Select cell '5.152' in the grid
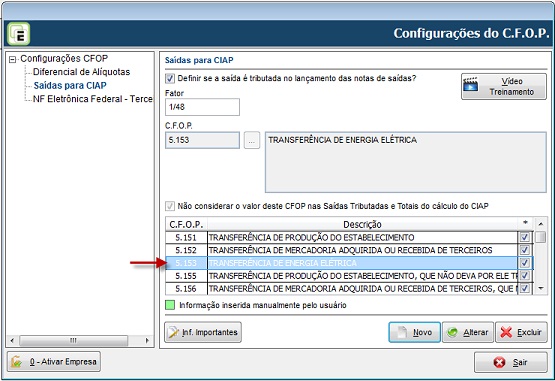This screenshot has width=555, height=381. [186, 250]
